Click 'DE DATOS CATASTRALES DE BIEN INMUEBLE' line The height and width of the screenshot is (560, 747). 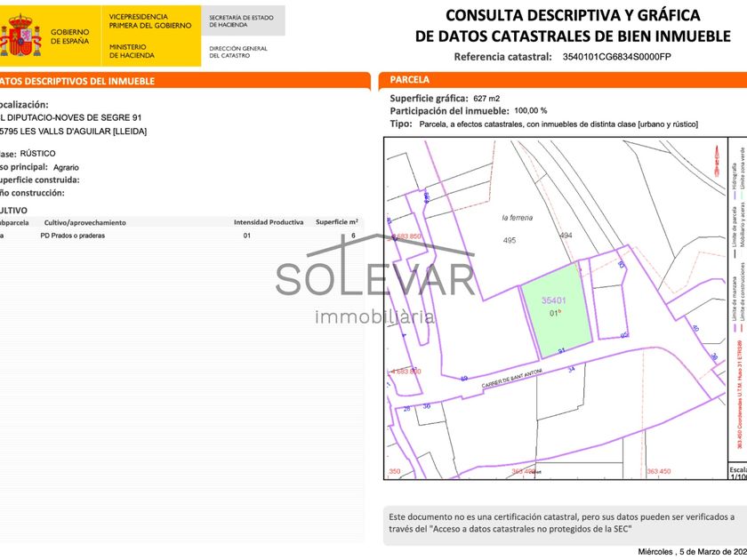click(573, 36)
